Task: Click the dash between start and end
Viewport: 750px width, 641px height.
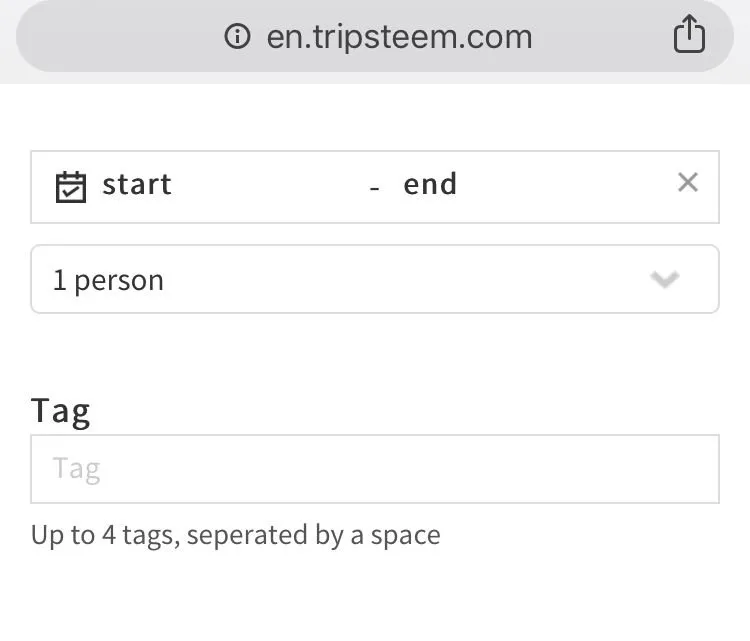Action: 375,188
